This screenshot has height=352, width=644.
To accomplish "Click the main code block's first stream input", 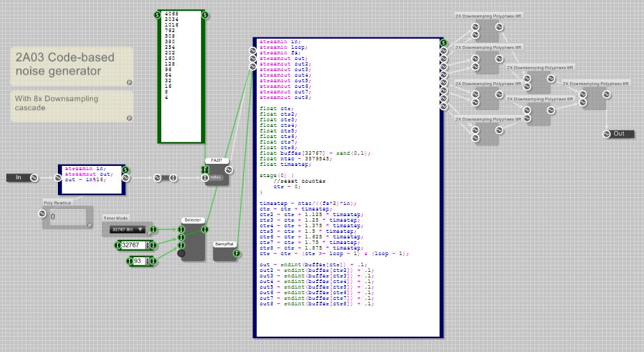I will point(253,50).
